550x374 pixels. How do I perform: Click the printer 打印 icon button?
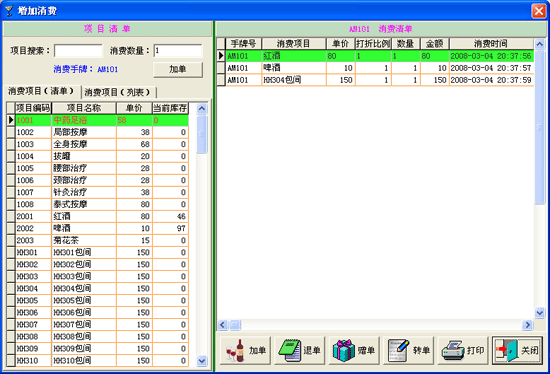point(463,350)
